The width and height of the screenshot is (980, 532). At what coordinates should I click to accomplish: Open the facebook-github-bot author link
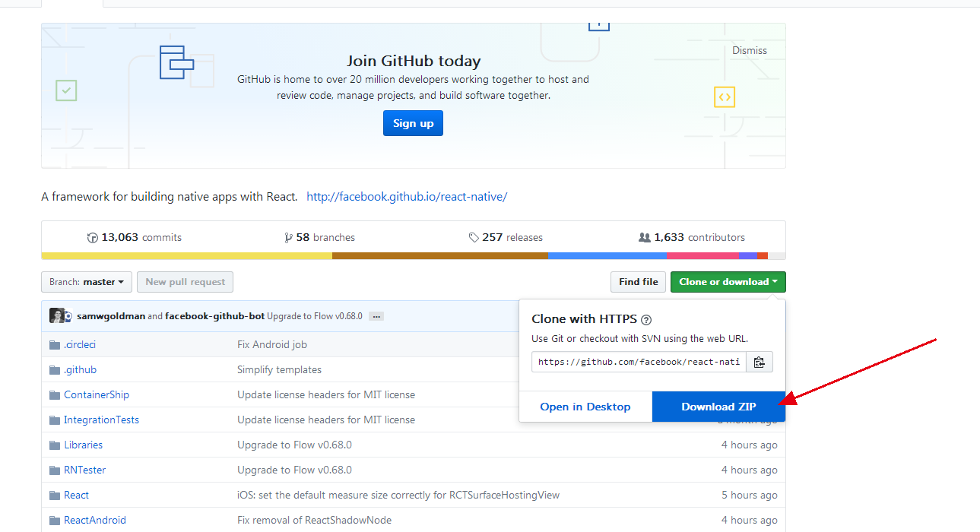tap(215, 316)
